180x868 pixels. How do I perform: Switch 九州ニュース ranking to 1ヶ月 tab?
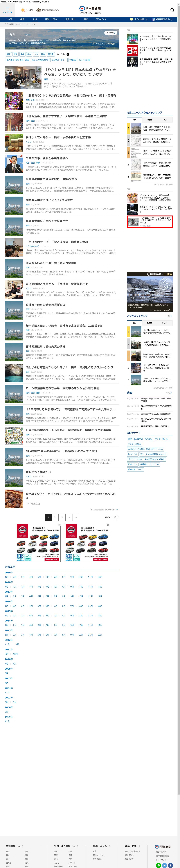[x=165, y=120]
